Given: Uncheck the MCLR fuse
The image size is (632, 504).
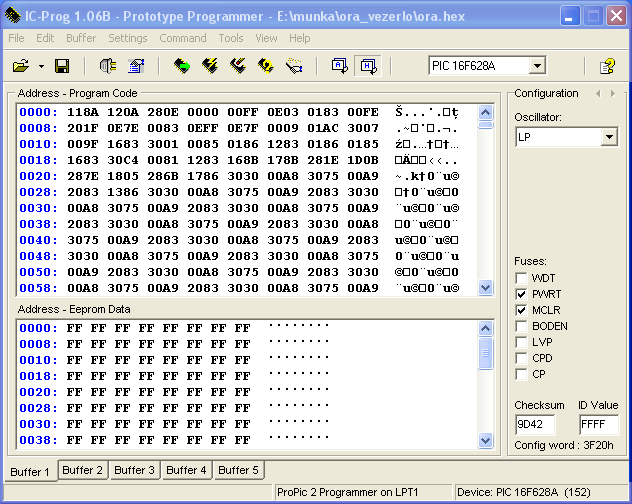Looking at the screenshot, I should pos(521,310).
